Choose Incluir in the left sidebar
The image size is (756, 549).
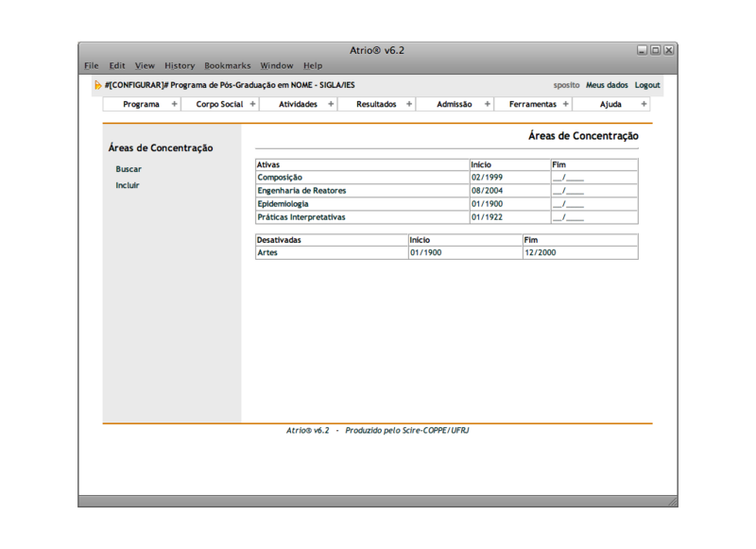click(x=128, y=185)
